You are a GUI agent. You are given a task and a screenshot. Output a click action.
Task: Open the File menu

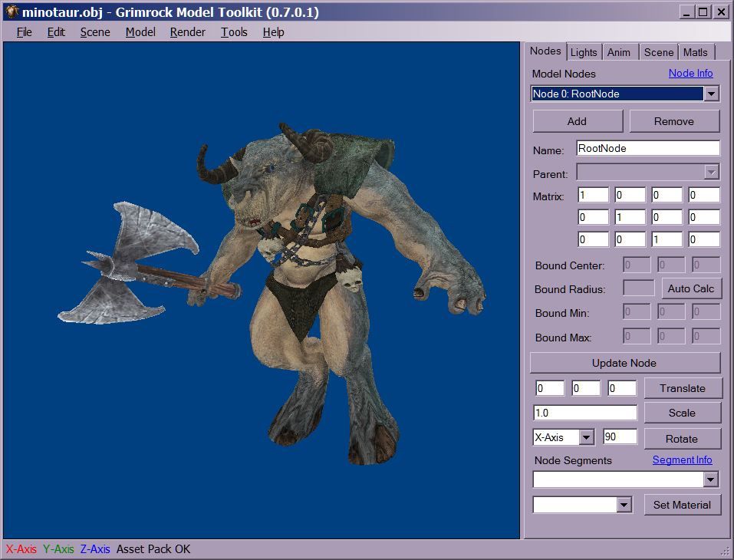pos(24,32)
